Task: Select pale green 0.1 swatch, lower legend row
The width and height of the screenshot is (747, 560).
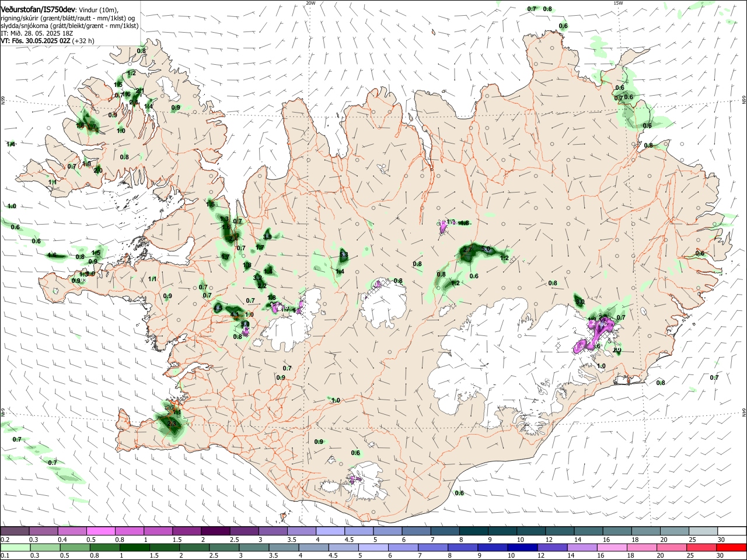Action: 15,548
